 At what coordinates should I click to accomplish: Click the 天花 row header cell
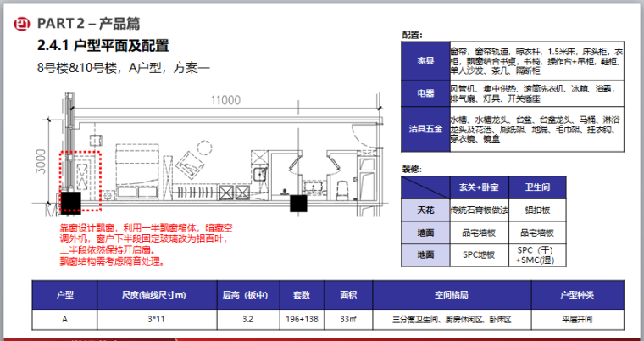click(x=424, y=209)
